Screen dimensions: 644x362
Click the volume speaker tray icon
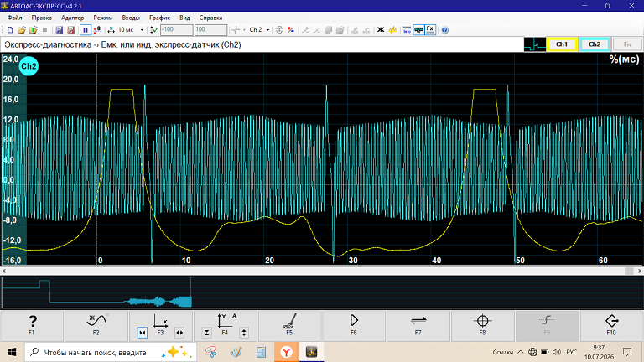pyautogui.click(x=557, y=352)
